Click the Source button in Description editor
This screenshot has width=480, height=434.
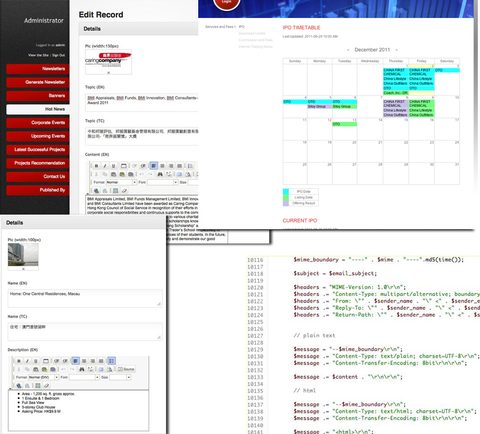pos(126,369)
